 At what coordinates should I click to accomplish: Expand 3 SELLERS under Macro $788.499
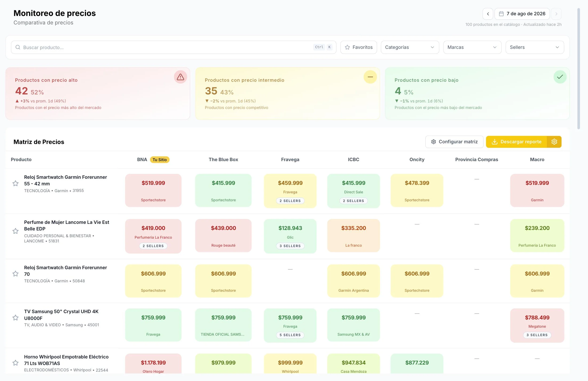(x=537, y=335)
